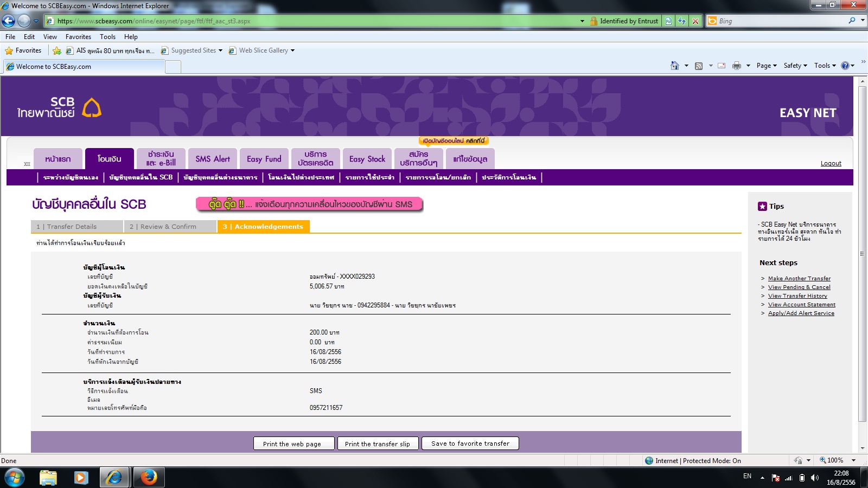Click Save to favorite transfer button
The height and width of the screenshot is (488, 868).
click(x=470, y=444)
